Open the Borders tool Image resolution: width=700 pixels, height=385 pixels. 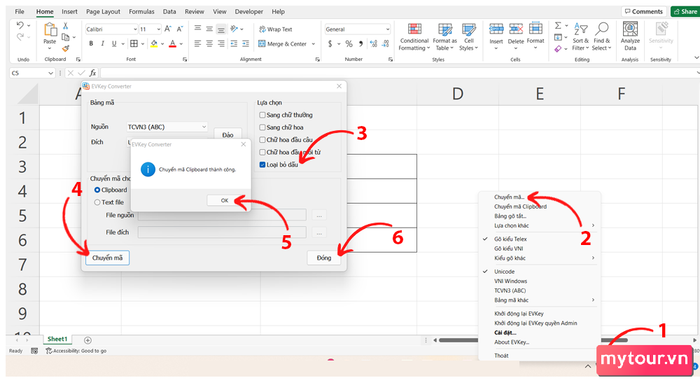pos(134,44)
